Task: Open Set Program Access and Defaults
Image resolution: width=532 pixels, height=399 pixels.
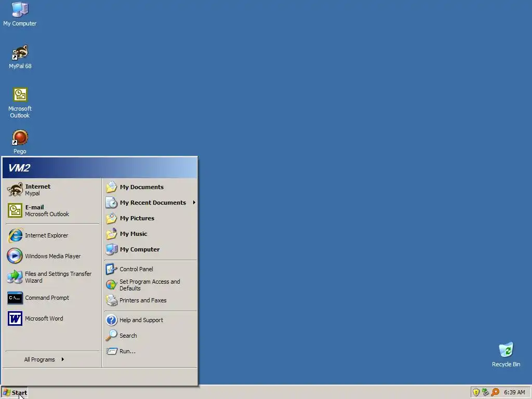Action: 151,285
